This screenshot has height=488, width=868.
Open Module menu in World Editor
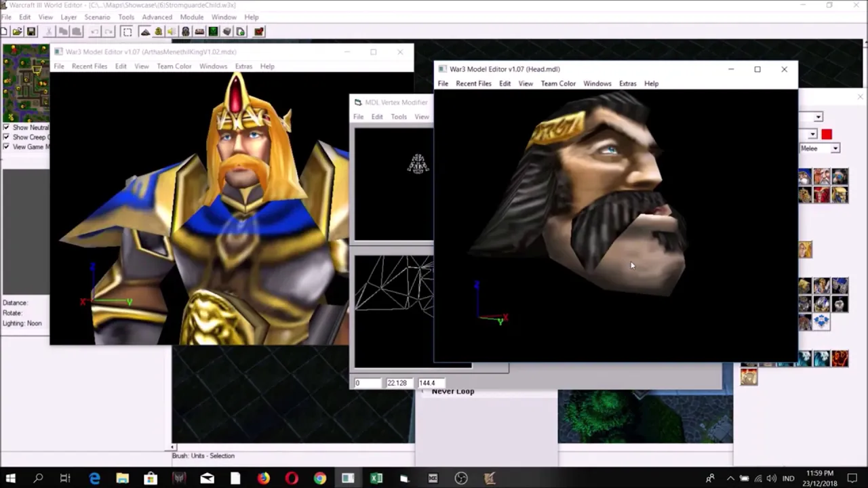191,17
